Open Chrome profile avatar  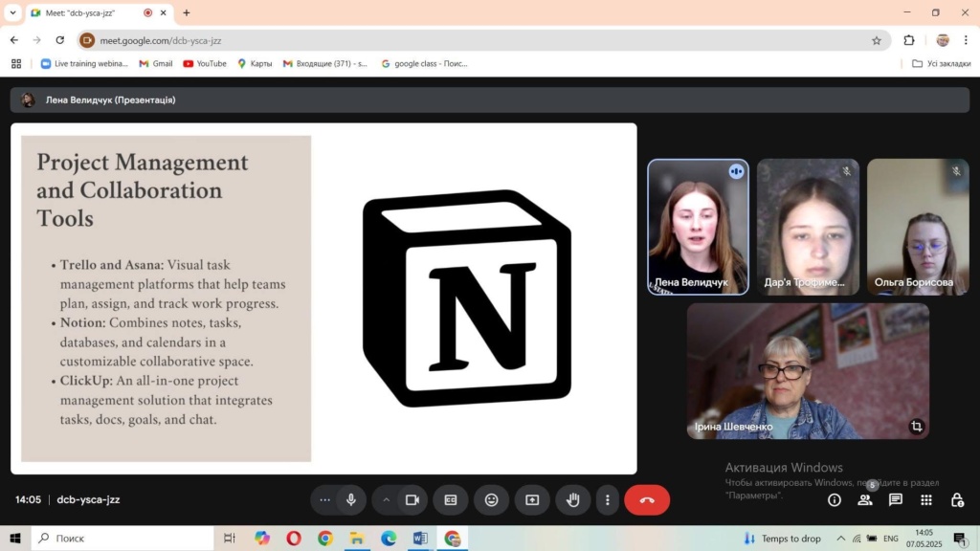tap(943, 40)
